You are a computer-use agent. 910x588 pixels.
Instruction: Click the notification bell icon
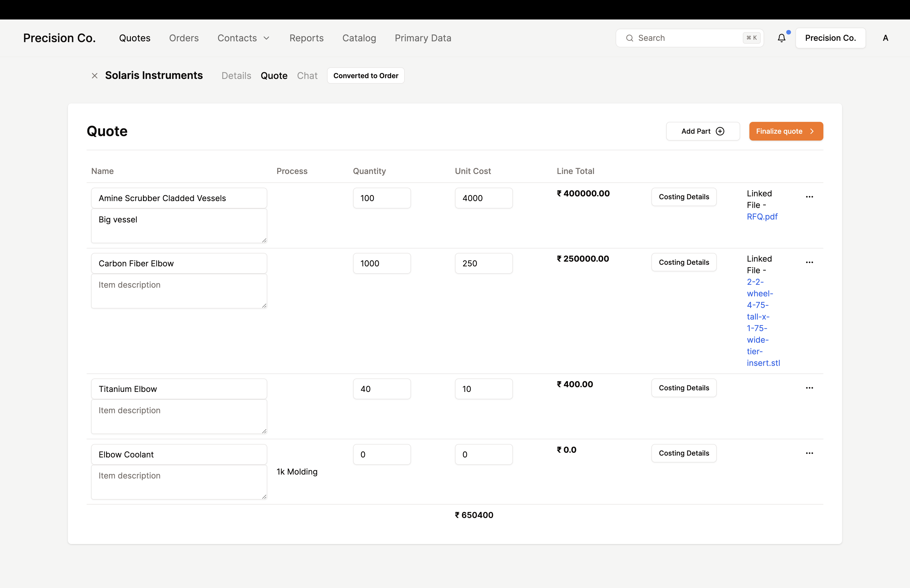click(x=781, y=38)
